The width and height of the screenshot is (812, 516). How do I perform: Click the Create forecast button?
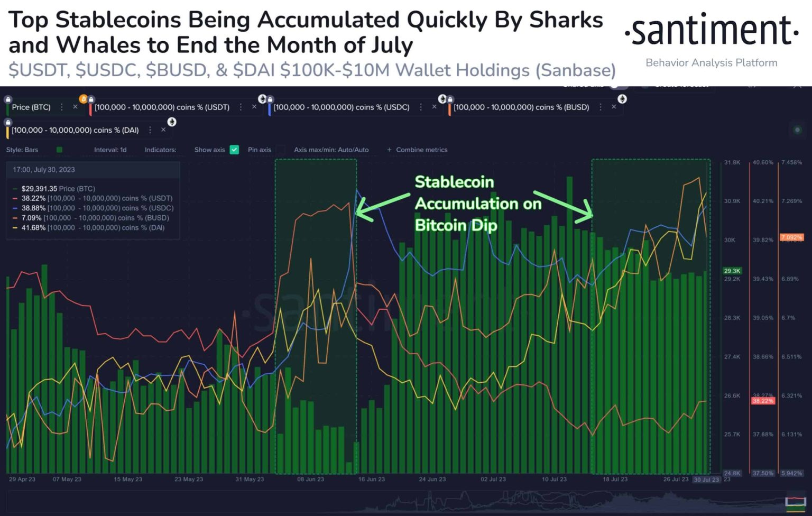682,85
